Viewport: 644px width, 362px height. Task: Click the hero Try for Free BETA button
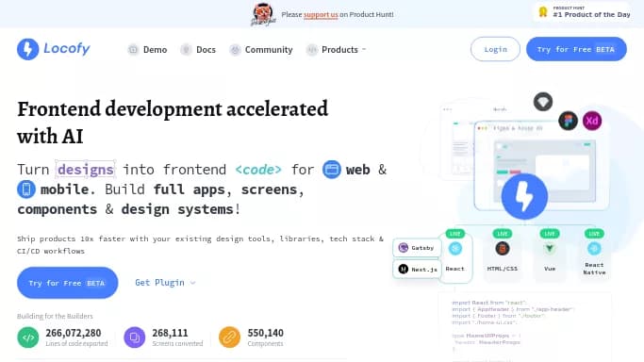point(67,283)
